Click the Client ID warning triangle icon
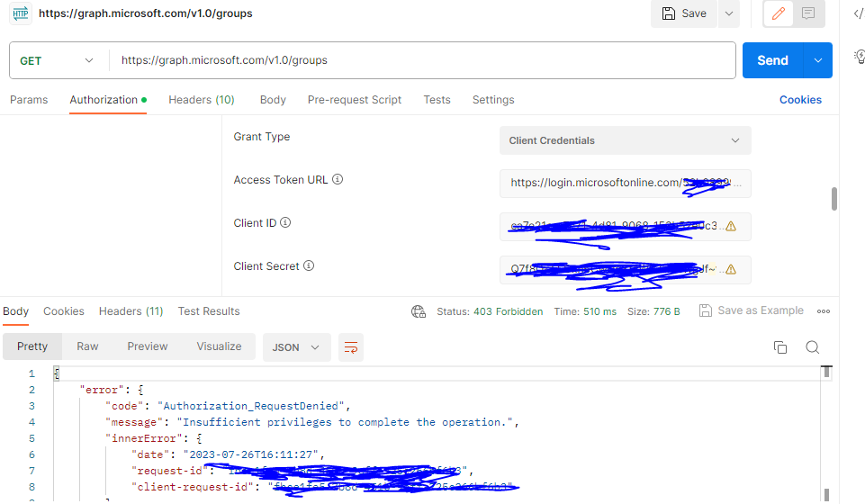This screenshot has width=865, height=504. (731, 226)
